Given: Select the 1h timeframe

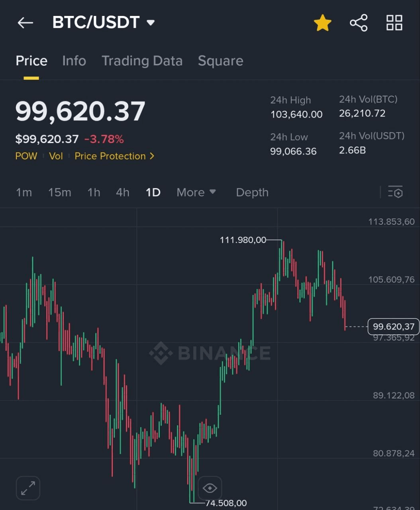Looking at the screenshot, I should pyautogui.click(x=94, y=192).
